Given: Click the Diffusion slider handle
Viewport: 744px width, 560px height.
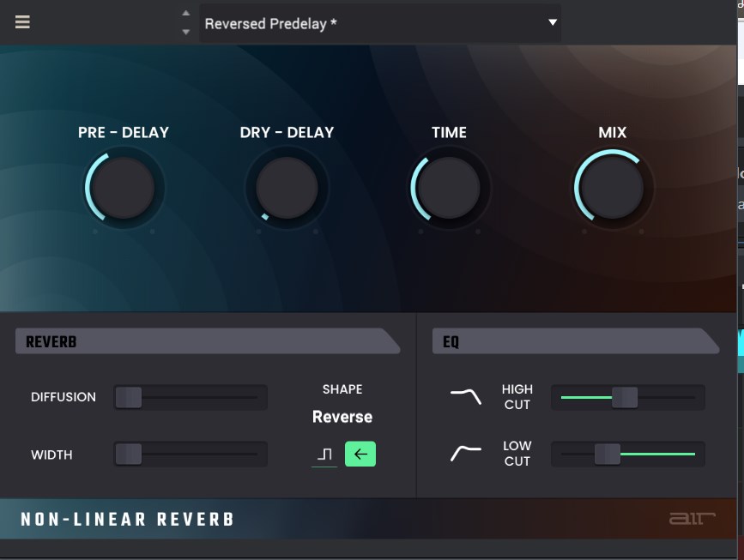Looking at the screenshot, I should coord(129,397).
